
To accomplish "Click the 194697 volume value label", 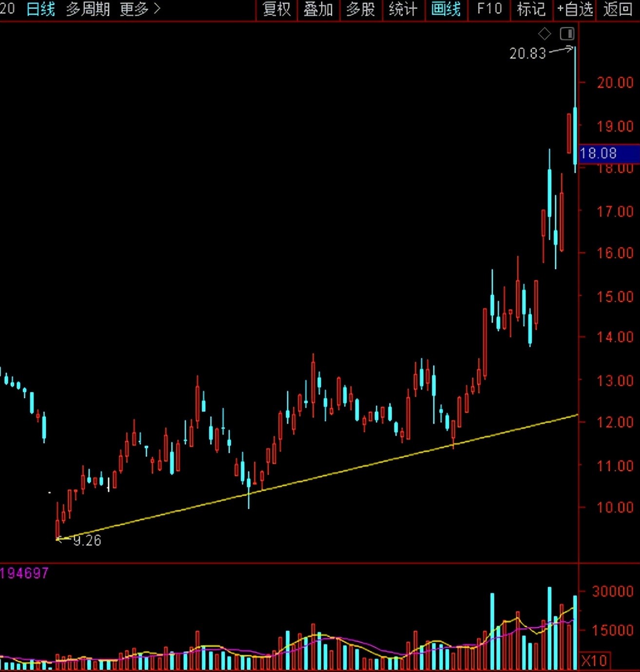I will 24,573.
